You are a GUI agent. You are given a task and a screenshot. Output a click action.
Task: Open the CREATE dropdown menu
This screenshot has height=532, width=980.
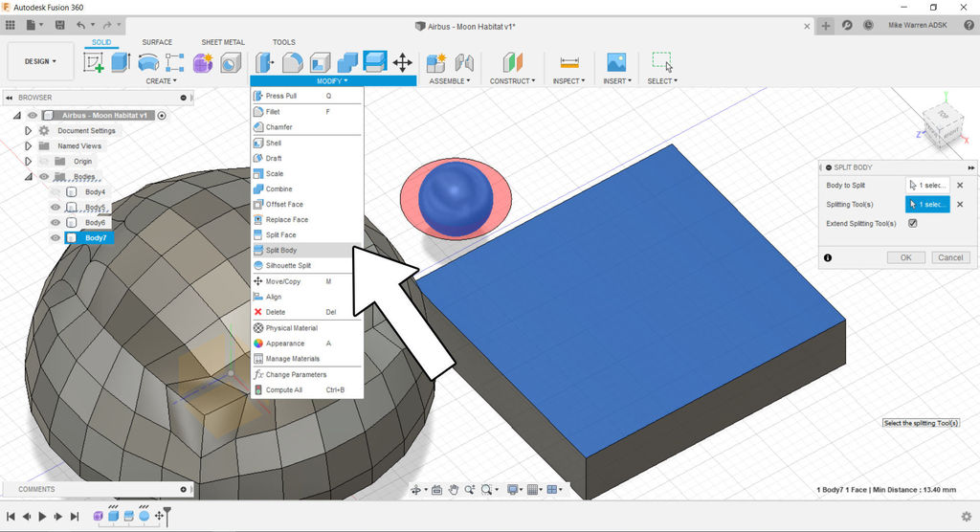point(161,81)
